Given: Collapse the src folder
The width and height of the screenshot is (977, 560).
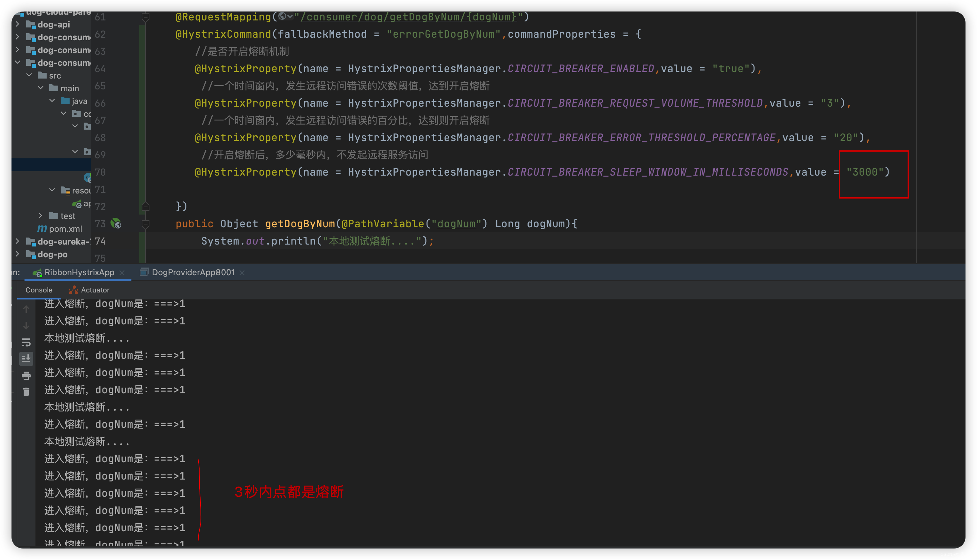Looking at the screenshot, I should (x=29, y=75).
